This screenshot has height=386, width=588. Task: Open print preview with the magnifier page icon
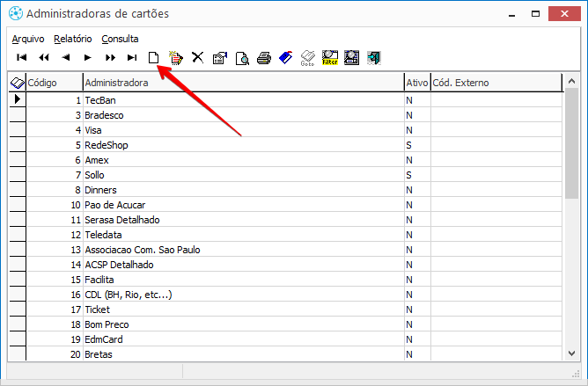pos(242,58)
